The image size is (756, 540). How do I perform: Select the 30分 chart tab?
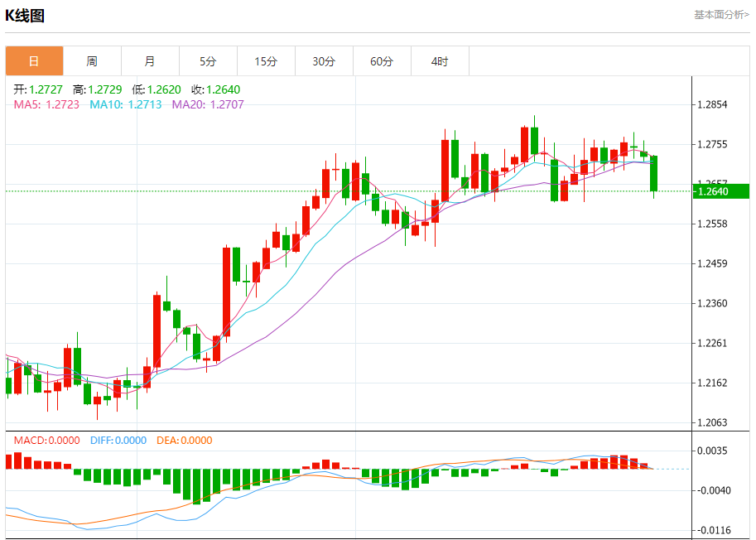click(324, 61)
